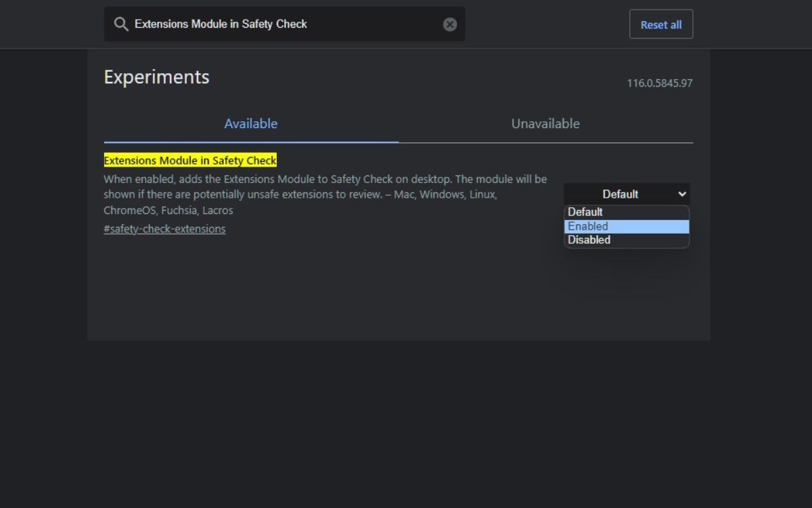Open the Extensions Module in Safety Check dropdown
The image size is (812, 508).
point(626,194)
